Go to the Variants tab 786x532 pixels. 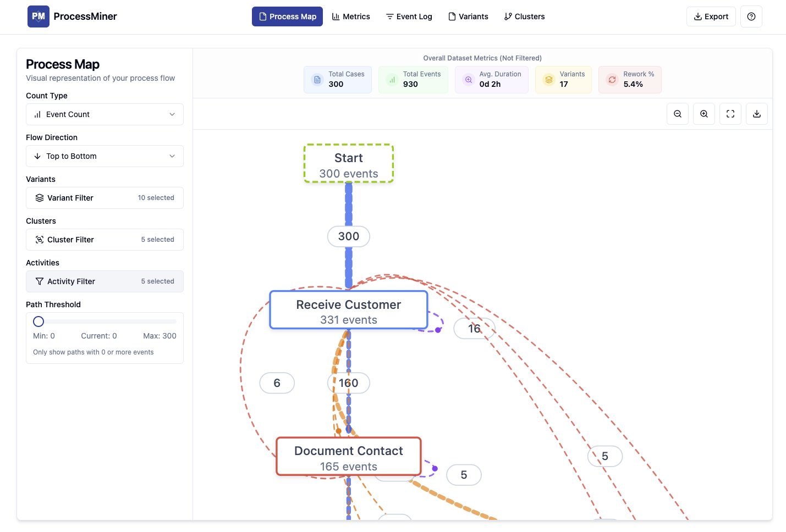click(468, 16)
